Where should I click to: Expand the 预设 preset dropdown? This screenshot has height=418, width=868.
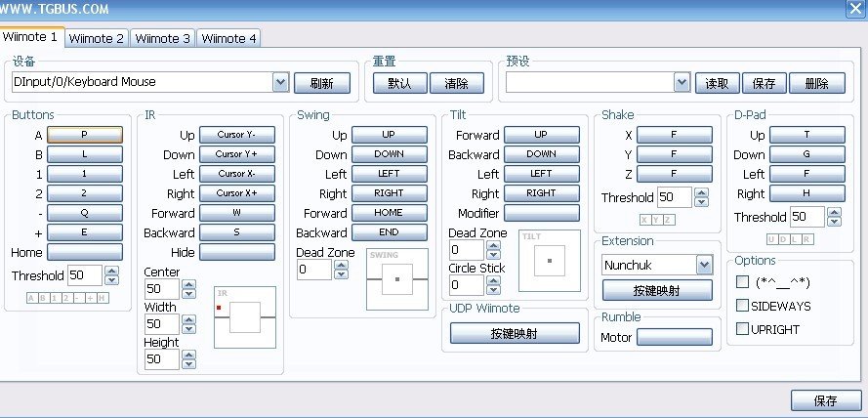[682, 83]
